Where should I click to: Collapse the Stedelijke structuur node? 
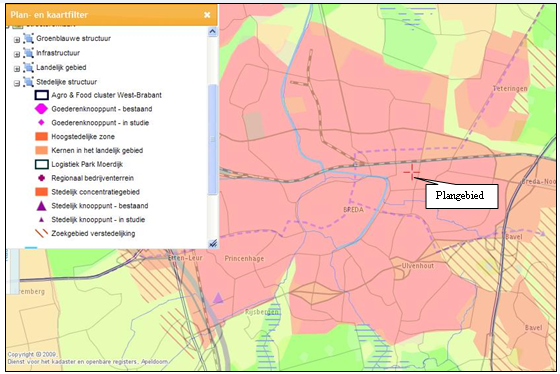pos(17,83)
